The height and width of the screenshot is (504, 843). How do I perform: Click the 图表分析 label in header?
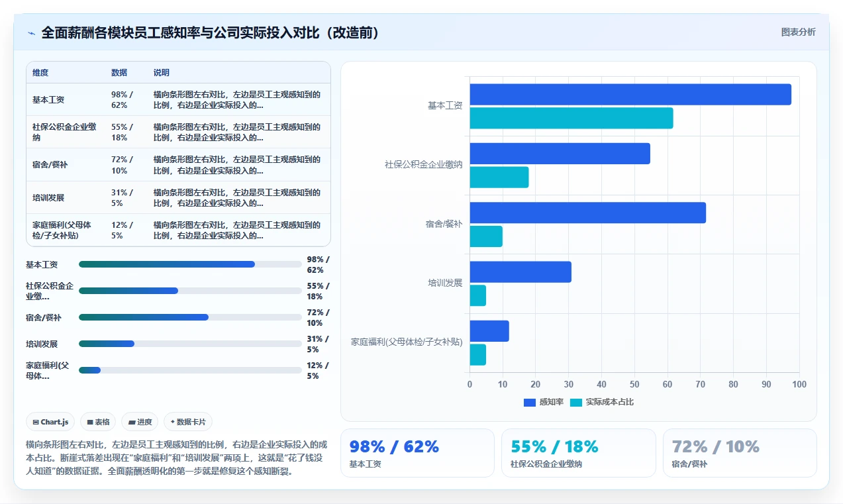tap(798, 32)
